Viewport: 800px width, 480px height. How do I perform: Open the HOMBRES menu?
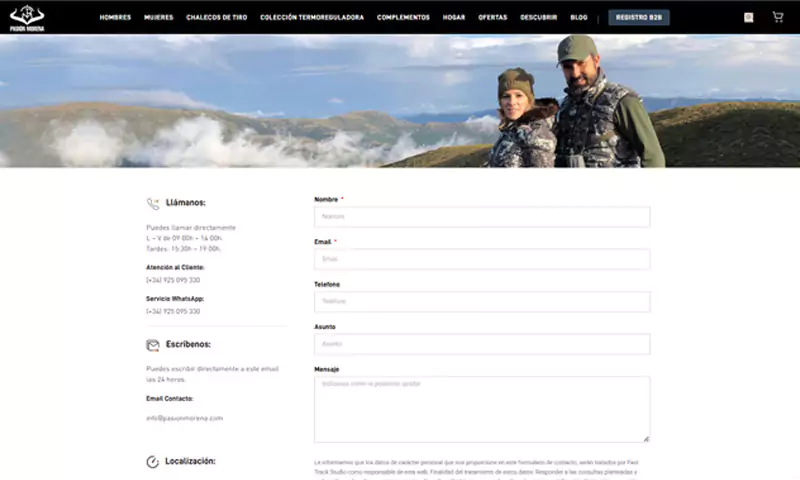(115, 17)
